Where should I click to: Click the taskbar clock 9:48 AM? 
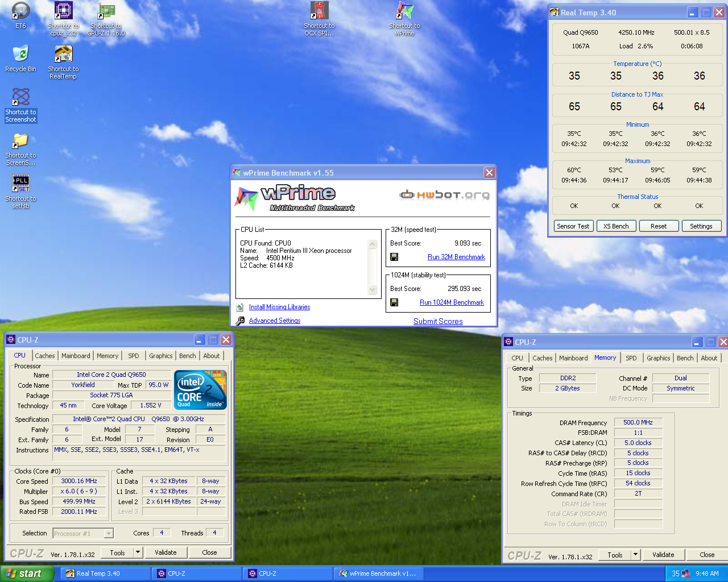pos(707,573)
